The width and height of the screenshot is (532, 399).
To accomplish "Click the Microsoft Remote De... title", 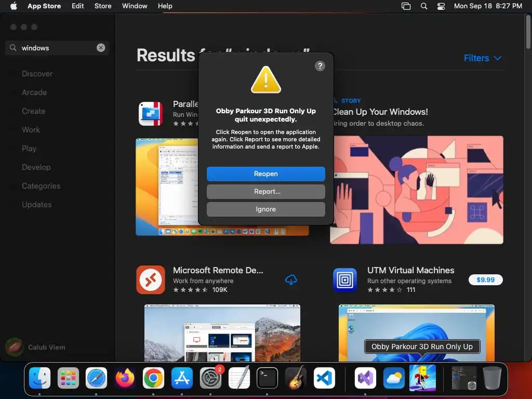I will [218, 270].
